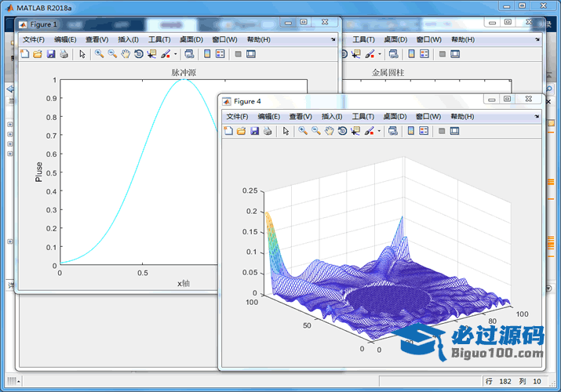Show plot tools in 金属圆柱 figure window
Screen dimensions: 561x392
click(455, 54)
